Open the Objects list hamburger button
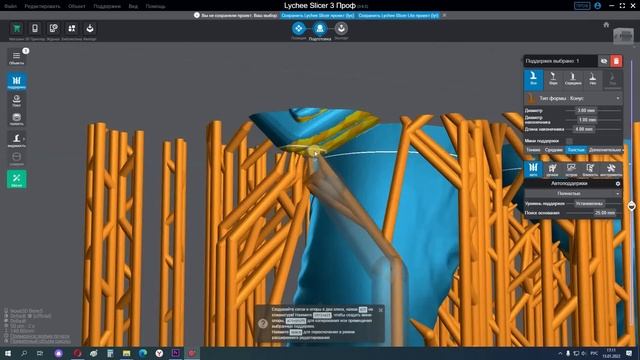Viewport: 640px width, 360px height. coord(16,57)
